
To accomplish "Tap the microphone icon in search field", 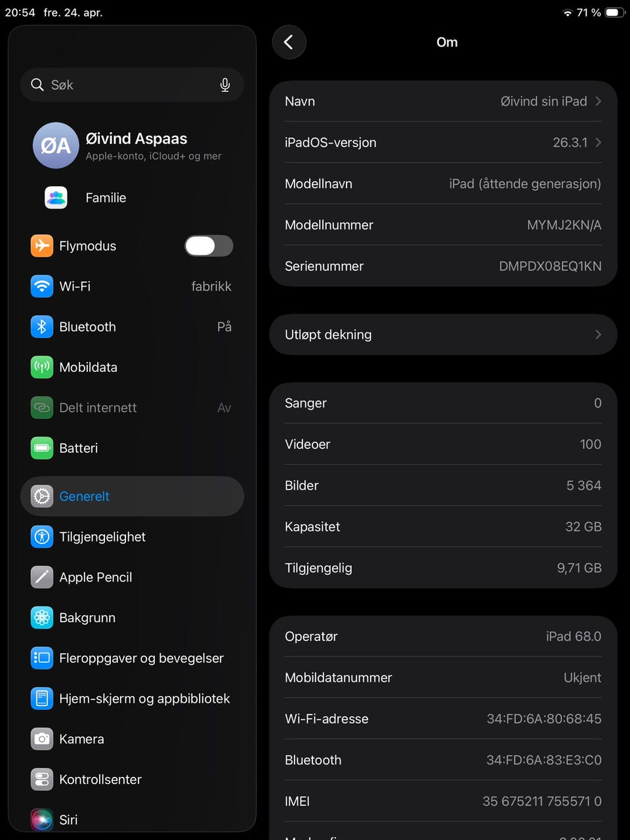I will 225,85.
